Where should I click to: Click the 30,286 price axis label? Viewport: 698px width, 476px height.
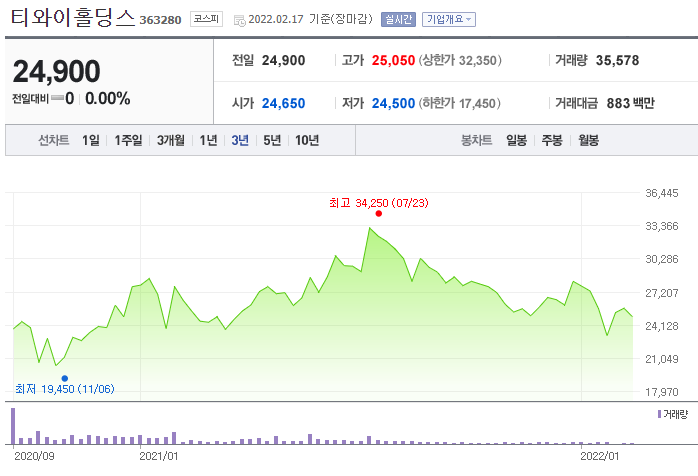662,259
